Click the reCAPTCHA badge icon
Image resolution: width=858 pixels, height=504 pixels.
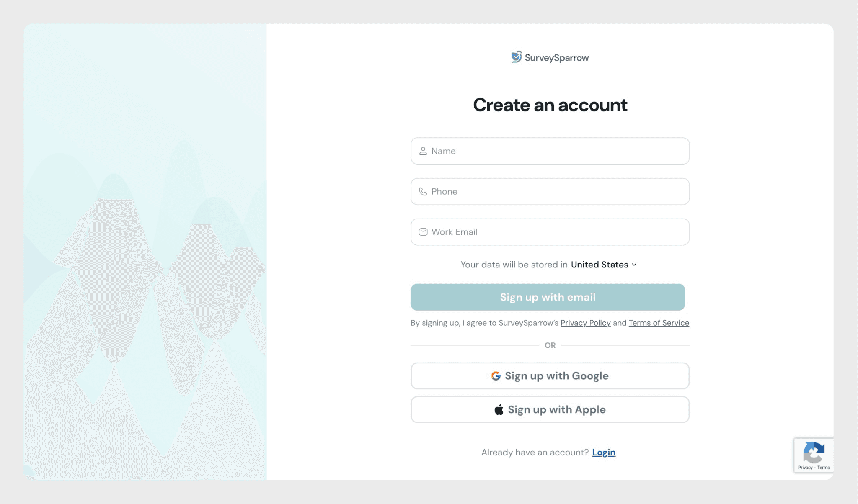tap(814, 453)
